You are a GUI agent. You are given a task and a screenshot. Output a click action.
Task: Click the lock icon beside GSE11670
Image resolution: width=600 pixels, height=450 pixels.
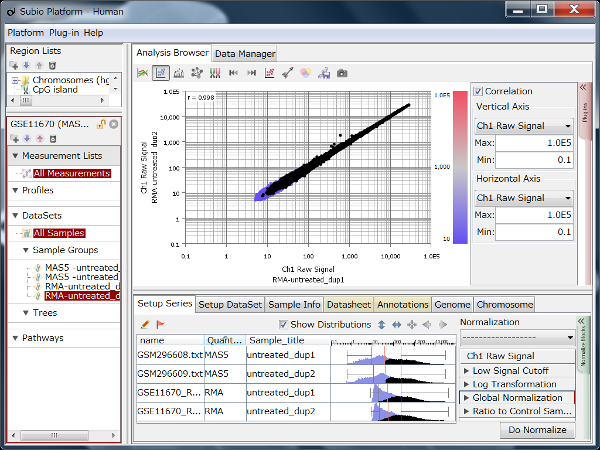coord(102,124)
